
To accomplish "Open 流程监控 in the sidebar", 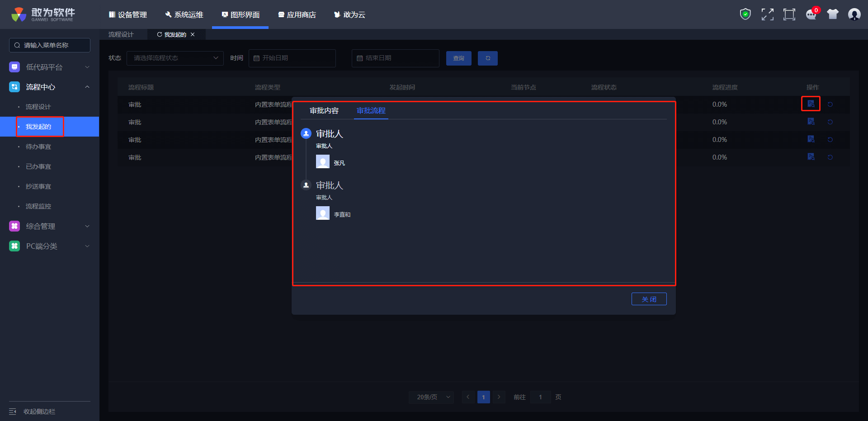I will pos(38,206).
